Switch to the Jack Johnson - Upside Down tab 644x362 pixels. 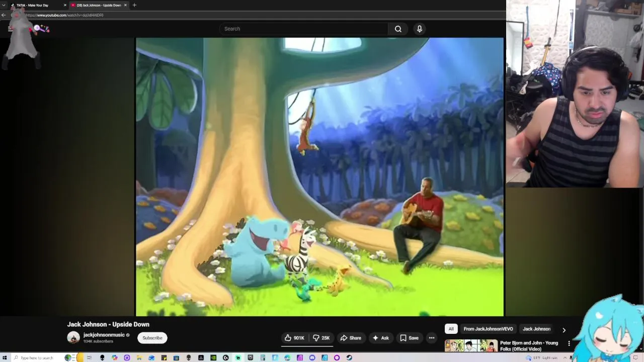(x=99, y=5)
